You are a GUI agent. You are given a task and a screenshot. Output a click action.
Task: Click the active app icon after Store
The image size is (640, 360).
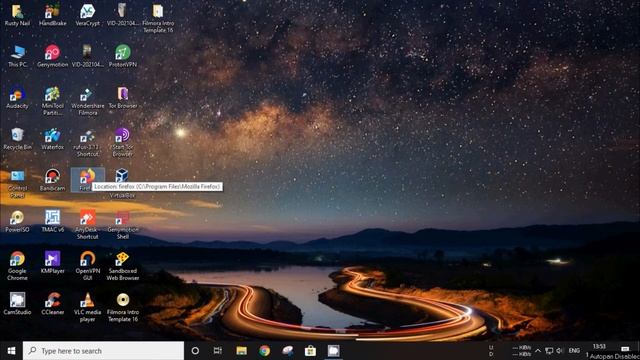click(333, 351)
